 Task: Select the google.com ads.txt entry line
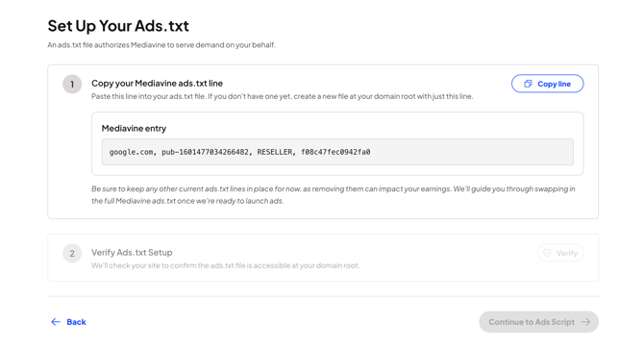[x=337, y=152]
